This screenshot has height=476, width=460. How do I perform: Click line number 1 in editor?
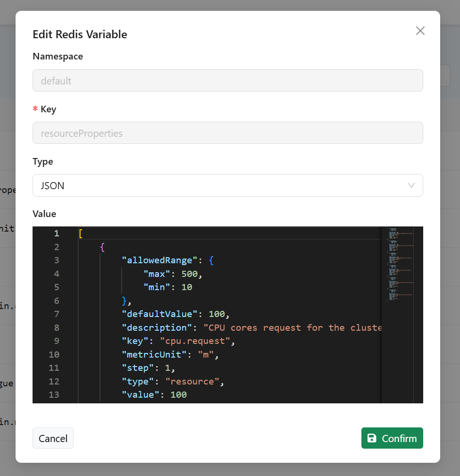[57, 233]
